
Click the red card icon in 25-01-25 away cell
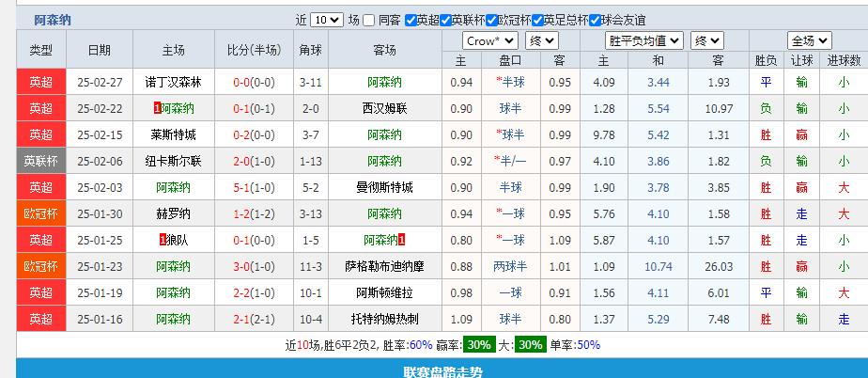402,241
